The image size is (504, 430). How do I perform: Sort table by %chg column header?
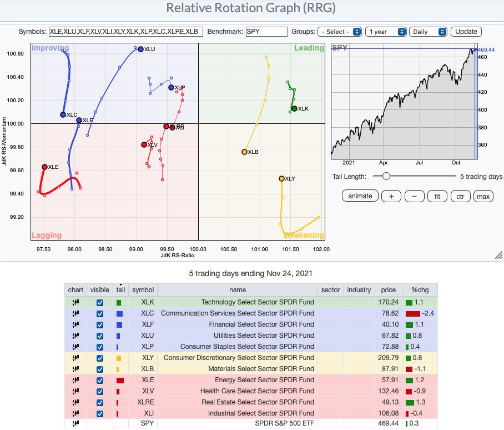420,290
